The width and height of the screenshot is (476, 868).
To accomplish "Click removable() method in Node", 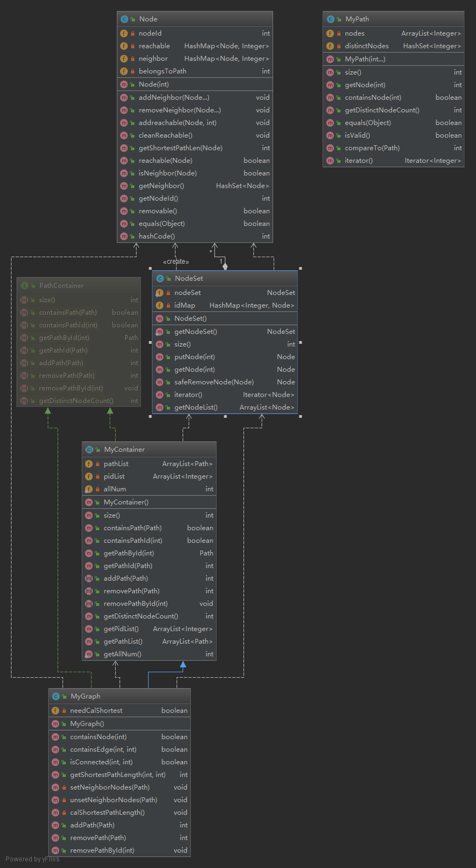I will 195,211.
